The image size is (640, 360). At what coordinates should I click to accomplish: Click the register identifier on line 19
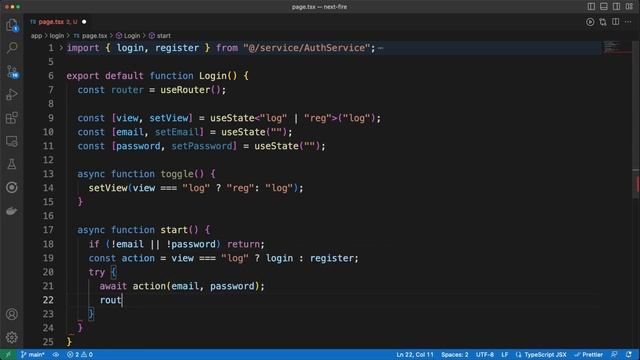click(x=331, y=258)
